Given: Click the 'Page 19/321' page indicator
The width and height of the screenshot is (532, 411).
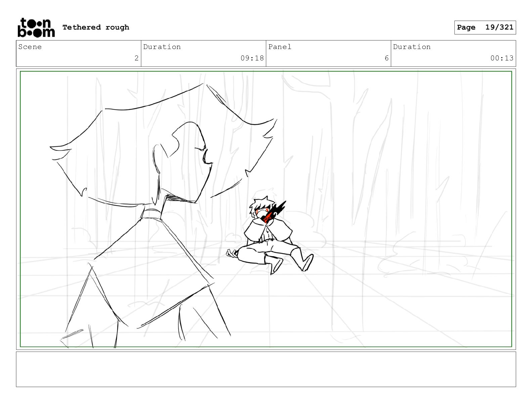Looking at the screenshot, I should (485, 28).
